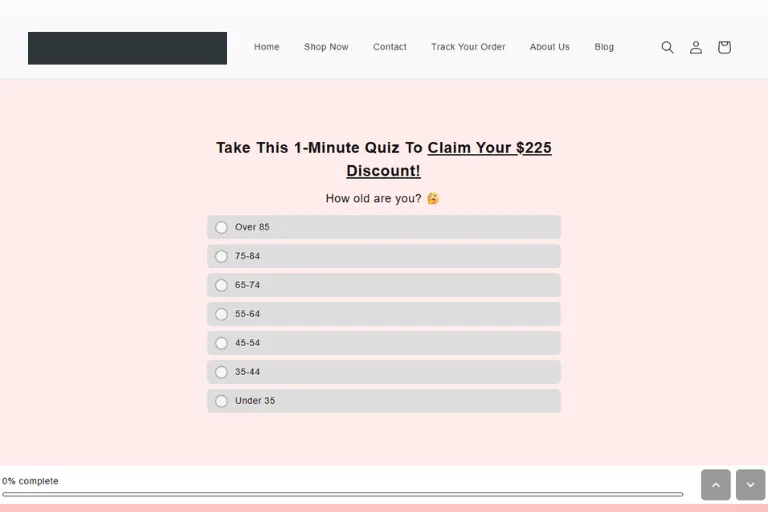This screenshot has height=512, width=768.
Task: Click the redacted store logo banner
Action: (127, 48)
